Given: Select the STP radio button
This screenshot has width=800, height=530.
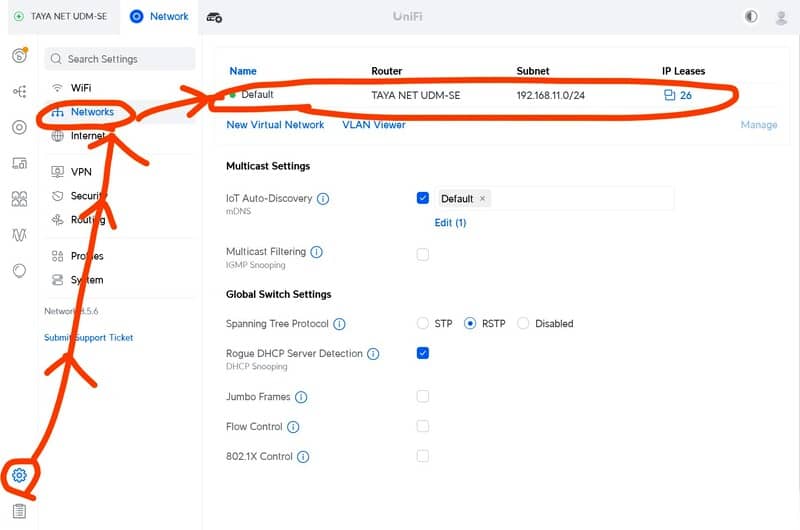Looking at the screenshot, I should coord(423,324).
